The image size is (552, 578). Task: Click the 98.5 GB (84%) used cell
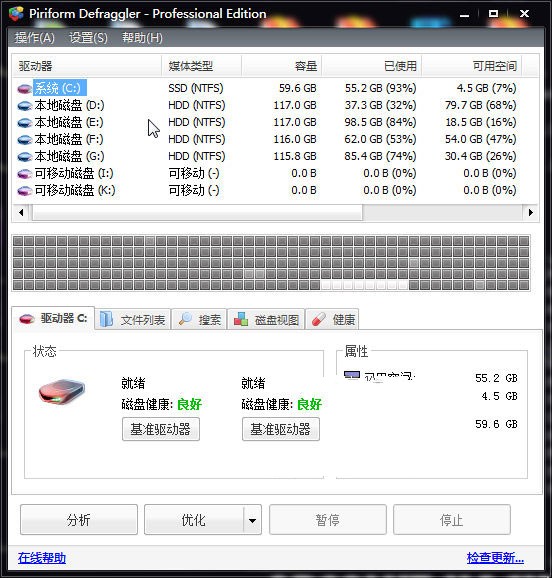[381, 122]
